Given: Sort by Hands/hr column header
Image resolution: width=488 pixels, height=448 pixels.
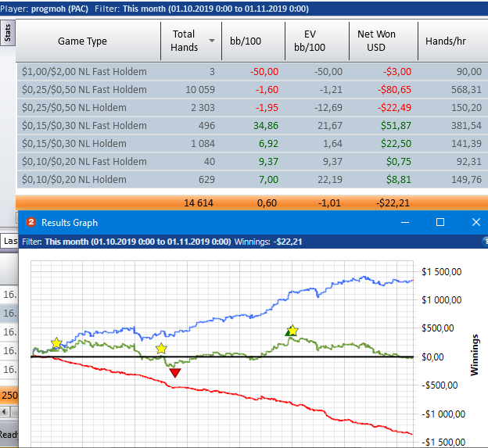Looking at the screenshot, I should (x=453, y=41).
